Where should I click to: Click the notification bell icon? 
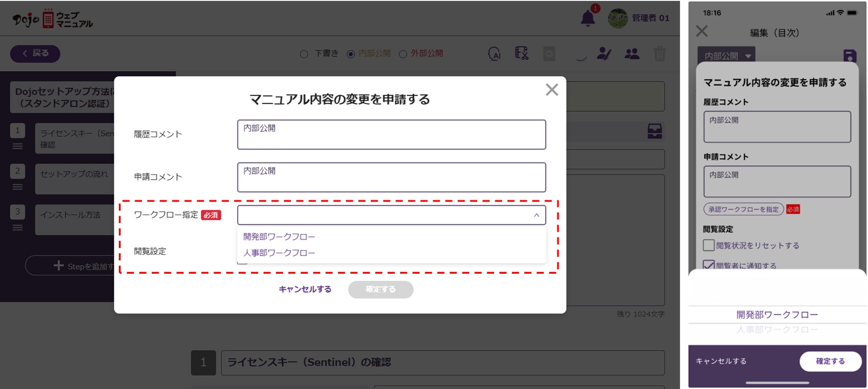pyautogui.click(x=588, y=18)
